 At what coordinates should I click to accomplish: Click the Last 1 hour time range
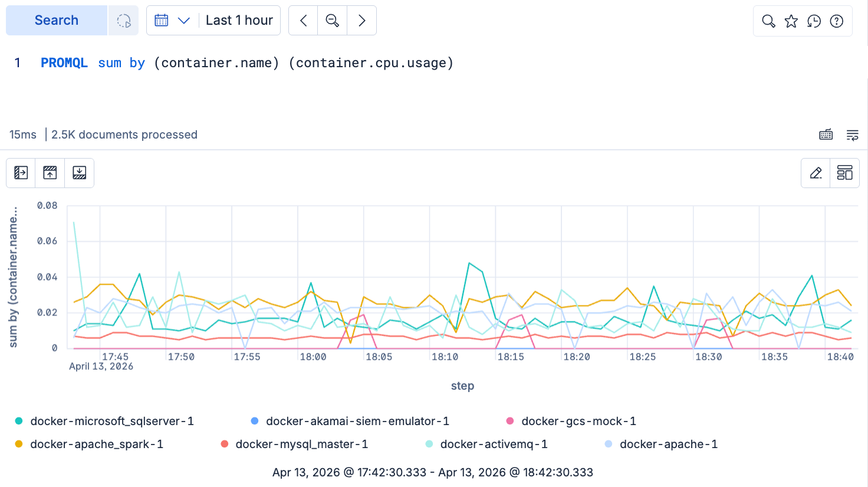tap(239, 21)
